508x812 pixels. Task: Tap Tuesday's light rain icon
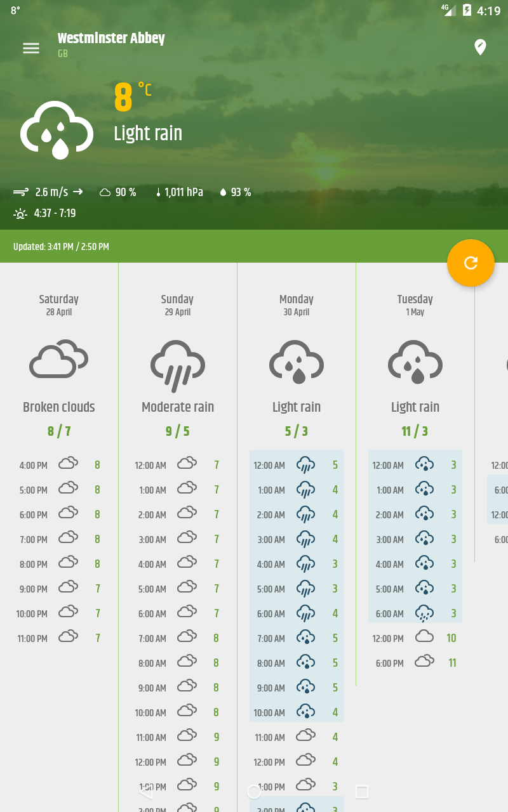click(x=415, y=362)
